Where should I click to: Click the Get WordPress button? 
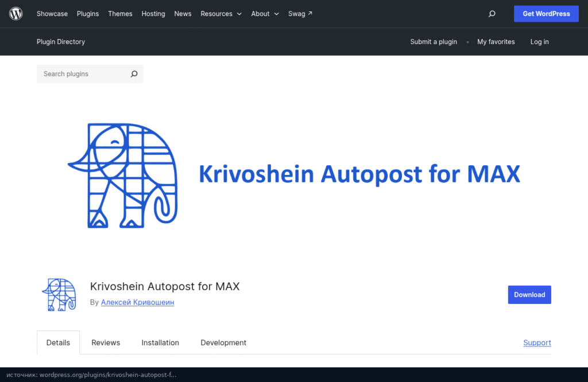pyautogui.click(x=546, y=14)
